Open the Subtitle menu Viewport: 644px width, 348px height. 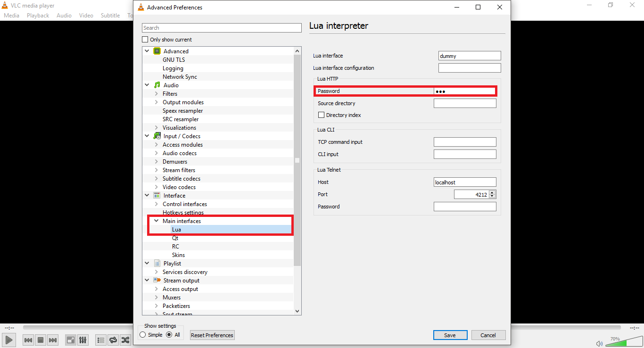(110, 15)
